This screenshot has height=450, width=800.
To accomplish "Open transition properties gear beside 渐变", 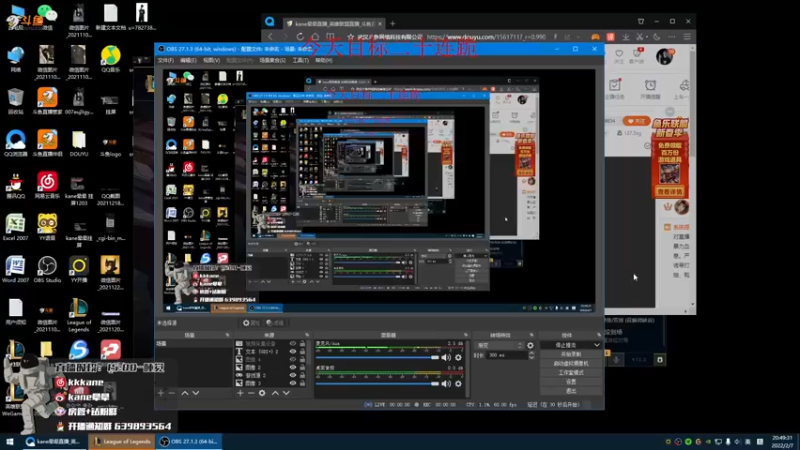I will coord(530,345).
